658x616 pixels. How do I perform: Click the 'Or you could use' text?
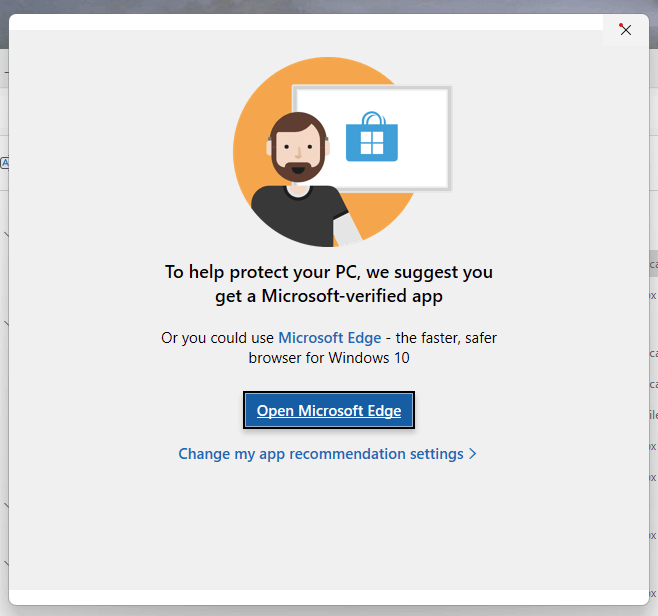point(217,338)
